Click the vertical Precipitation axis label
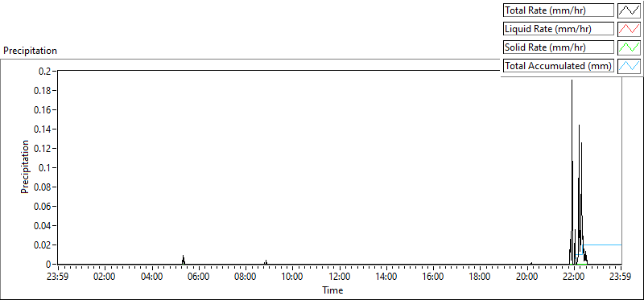Screen dimensions: 644x300 (25, 167)
